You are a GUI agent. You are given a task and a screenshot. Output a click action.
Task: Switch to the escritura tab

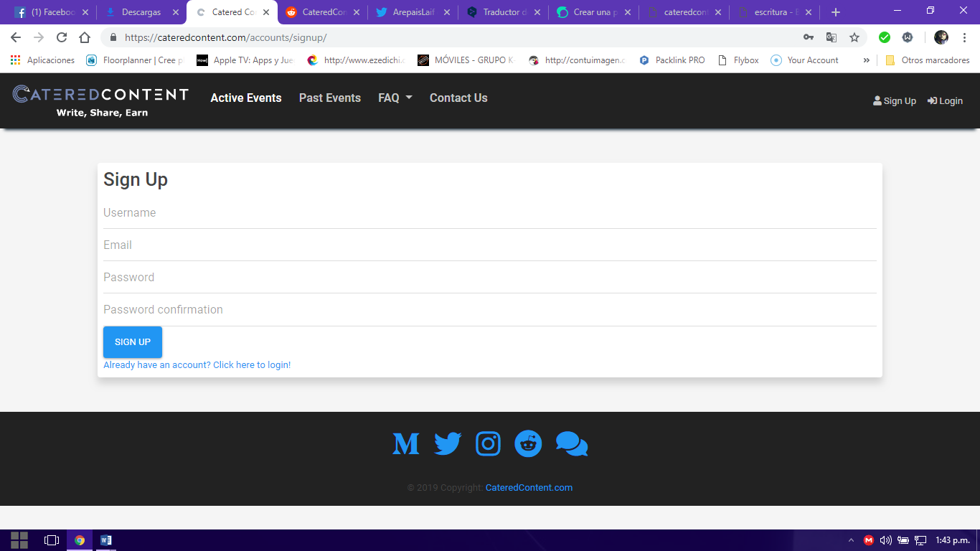coord(773,12)
